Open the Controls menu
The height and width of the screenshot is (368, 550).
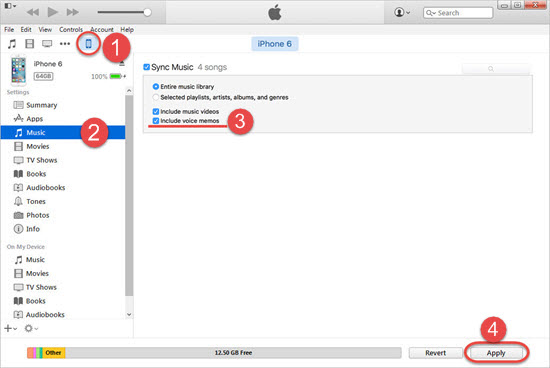point(71,29)
